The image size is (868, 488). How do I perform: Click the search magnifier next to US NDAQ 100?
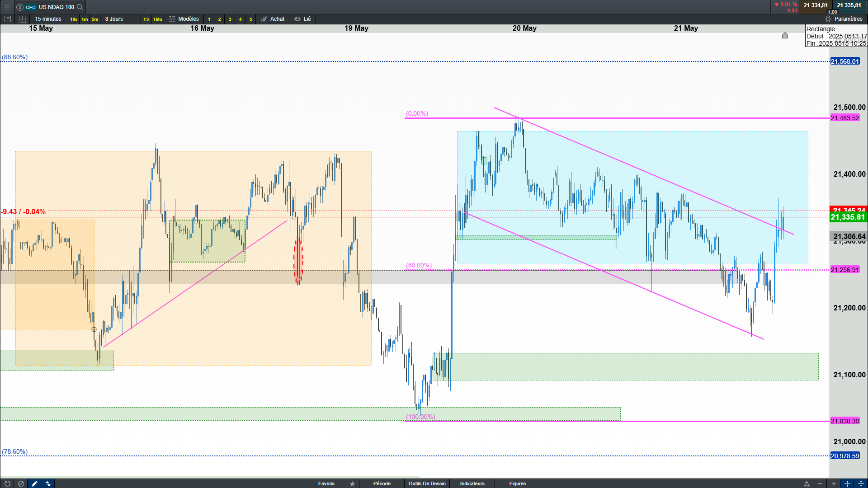[x=80, y=7]
